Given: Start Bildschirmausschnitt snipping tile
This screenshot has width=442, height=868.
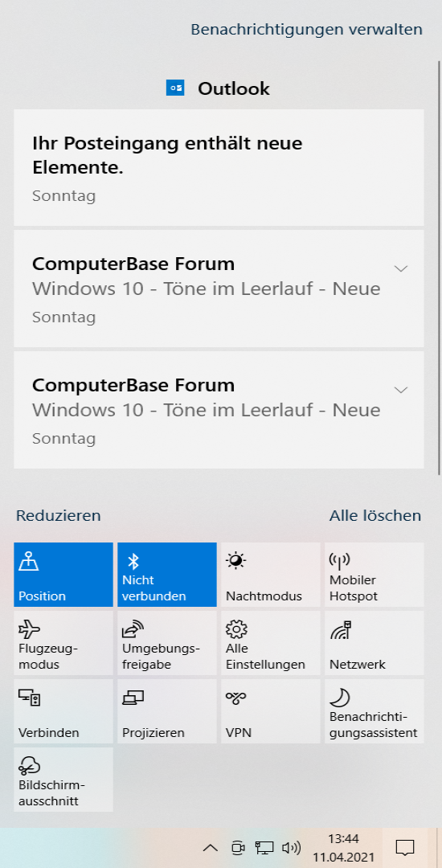Looking at the screenshot, I should click(x=63, y=780).
